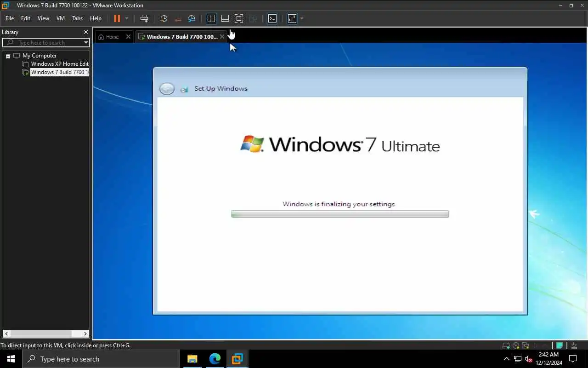Open the stretch display dropdown arrow

[302, 18]
